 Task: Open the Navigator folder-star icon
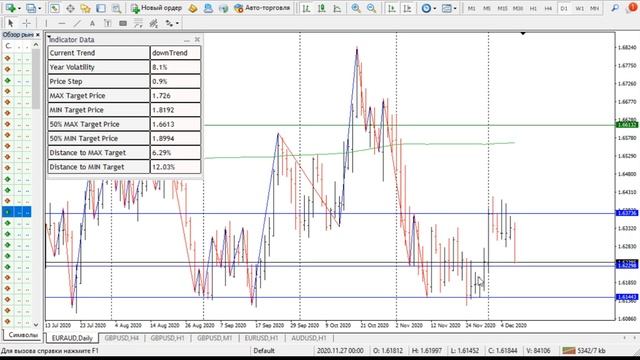tap(85, 8)
